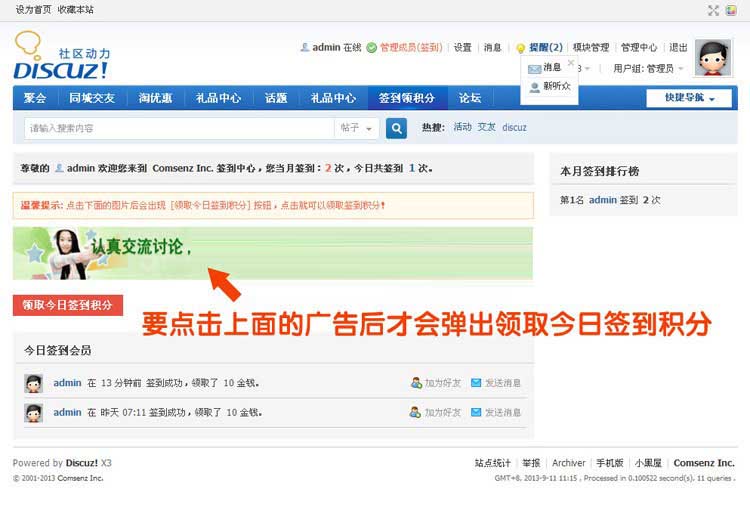Click the envelope icon beside 消息 in popup
750x523 pixels.
534,69
